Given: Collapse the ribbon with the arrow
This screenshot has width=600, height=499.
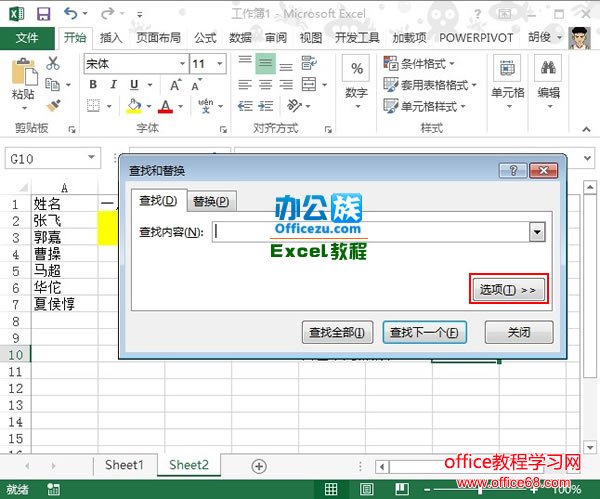Looking at the screenshot, I should (586, 129).
